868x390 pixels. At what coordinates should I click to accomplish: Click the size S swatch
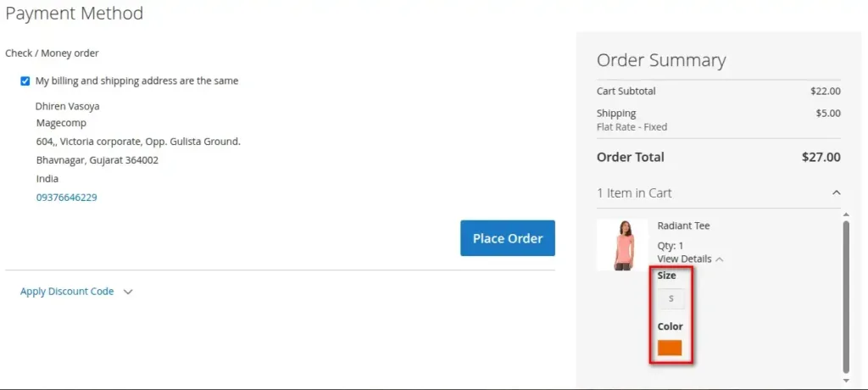tap(671, 298)
